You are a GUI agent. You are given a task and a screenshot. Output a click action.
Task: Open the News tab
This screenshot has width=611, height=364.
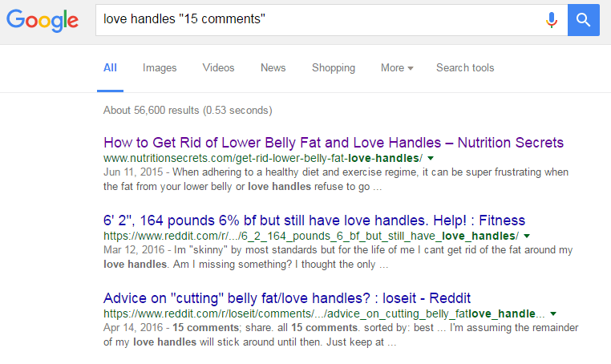(x=273, y=68)
